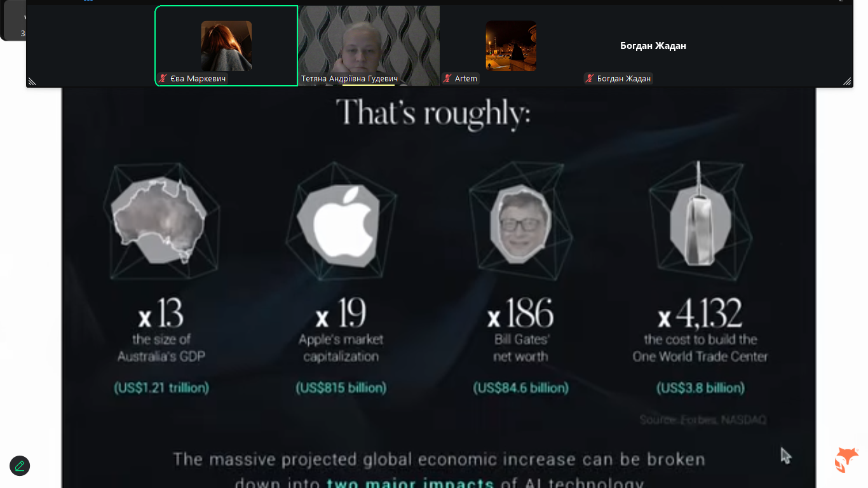Click the muted mic icon beside Єва Маркевич
Viewport: 868px width, 488px height.
pyautogui.click(x=164, y=79)
